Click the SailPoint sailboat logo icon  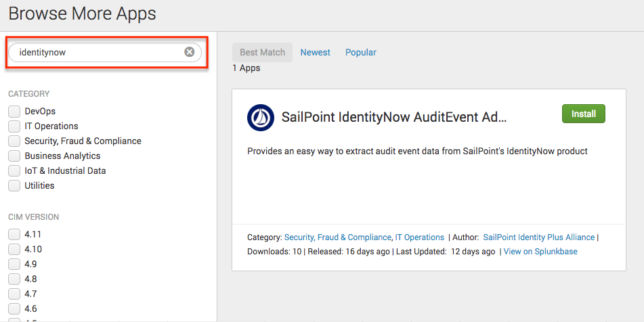pyautogui.click(x=261, y=118)
